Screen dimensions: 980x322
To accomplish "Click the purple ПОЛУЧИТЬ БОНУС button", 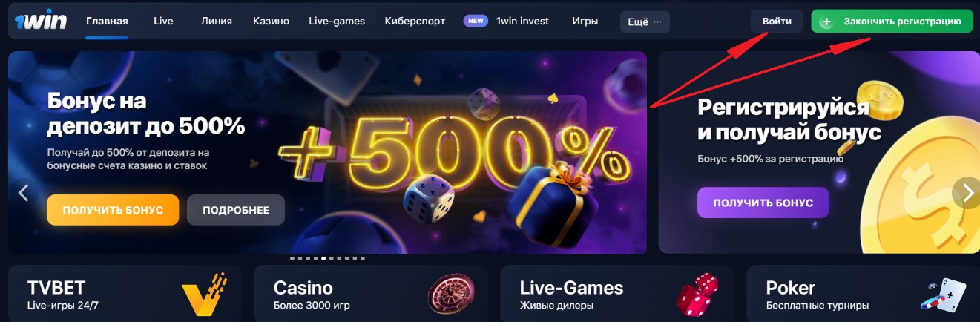I will [x=763, y=203].
